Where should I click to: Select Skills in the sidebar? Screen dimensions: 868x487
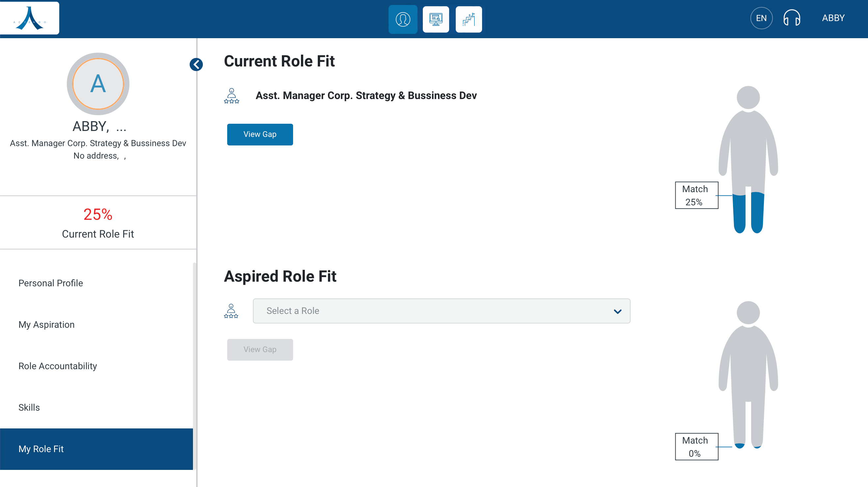click(29, 407)
